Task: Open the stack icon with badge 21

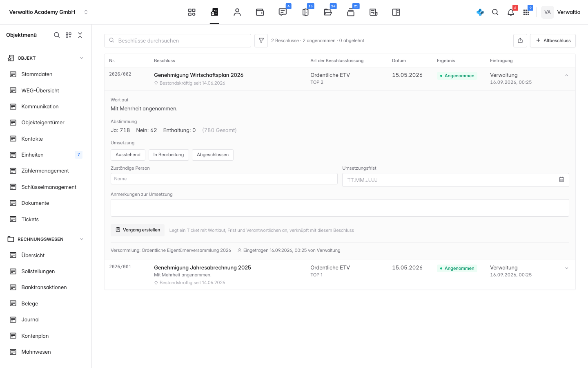Action: 351,12
